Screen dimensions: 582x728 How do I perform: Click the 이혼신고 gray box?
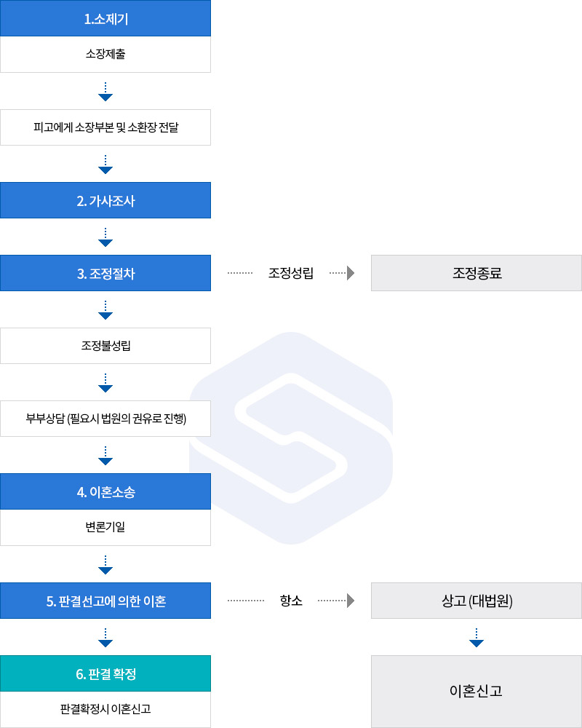tap(477, 692)
